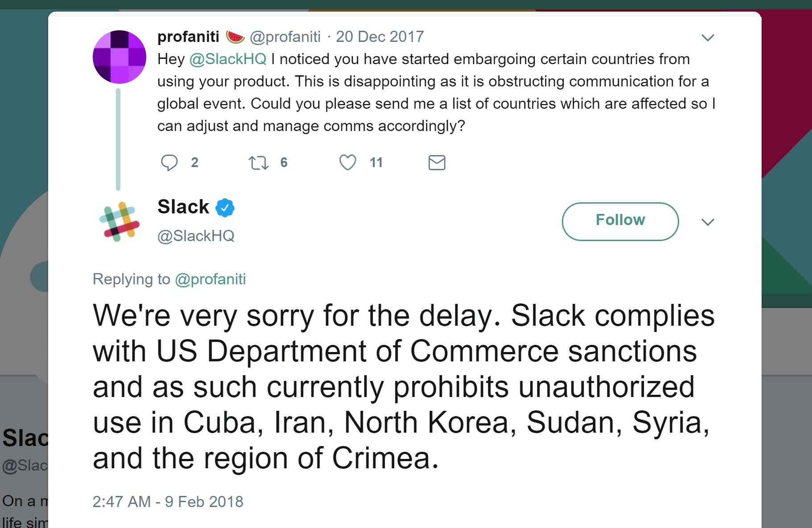Click the Slack verified badge icon
The width and height of the screenshot is (812, 528).
[x=225, y=208]
